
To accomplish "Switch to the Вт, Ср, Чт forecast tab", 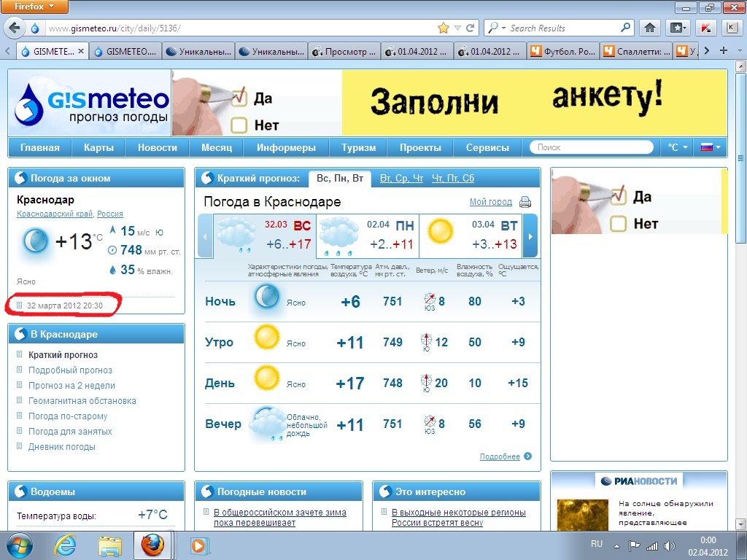I will tap(401, 179).
